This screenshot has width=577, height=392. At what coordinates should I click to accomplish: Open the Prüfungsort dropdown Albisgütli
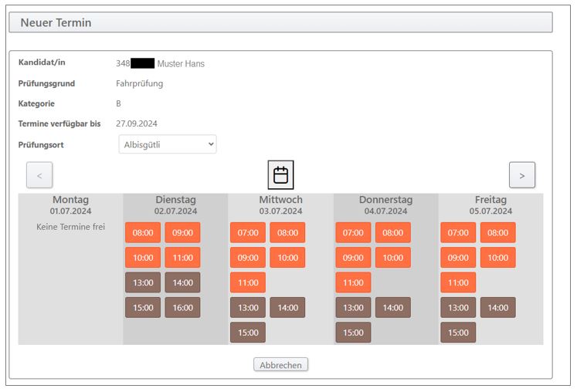pos(168,144)
